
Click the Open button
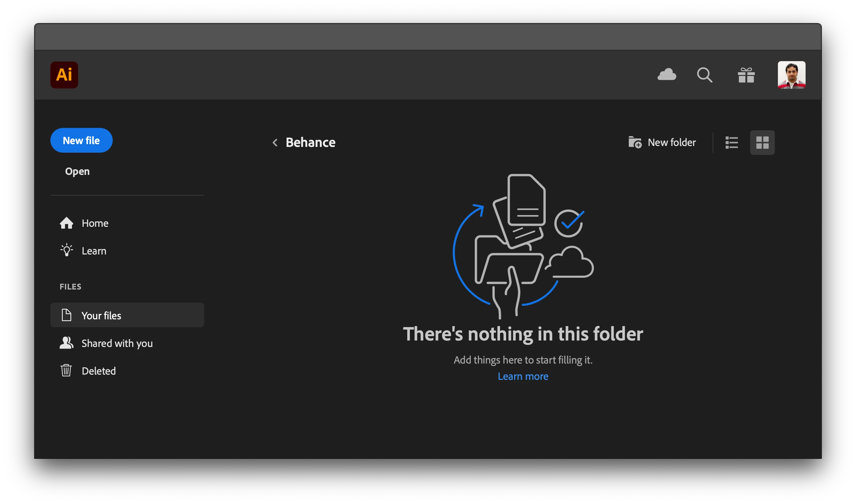77,171
